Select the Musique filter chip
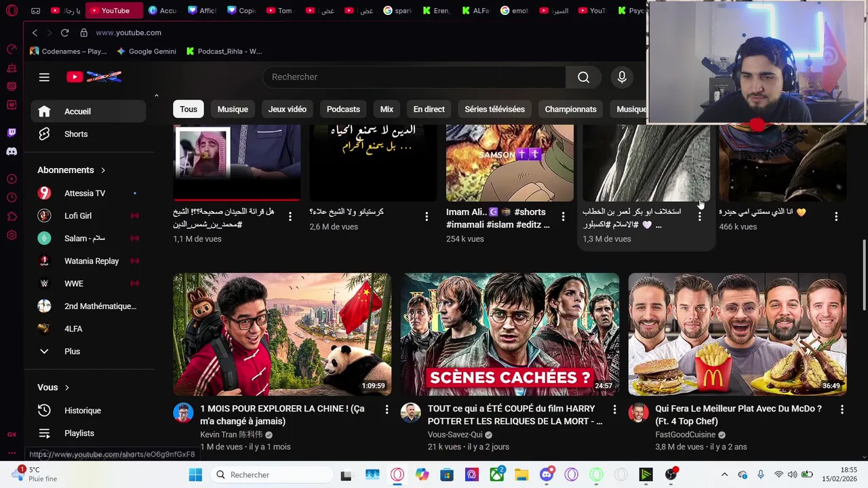Viewport: 868px width, 488px height. point(233,109)
